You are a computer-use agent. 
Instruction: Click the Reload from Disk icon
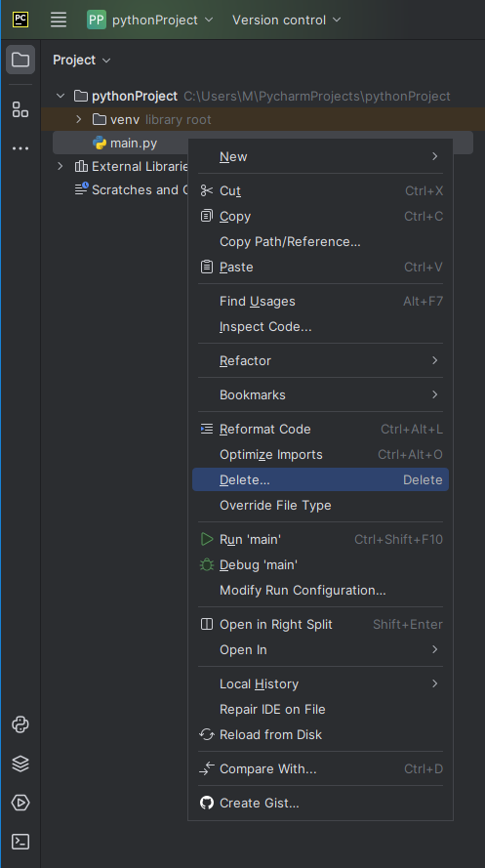point(207,734)
